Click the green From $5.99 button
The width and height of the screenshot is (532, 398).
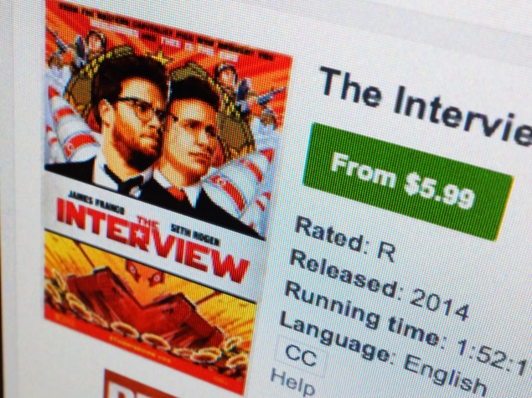click(x=407, y=182)
